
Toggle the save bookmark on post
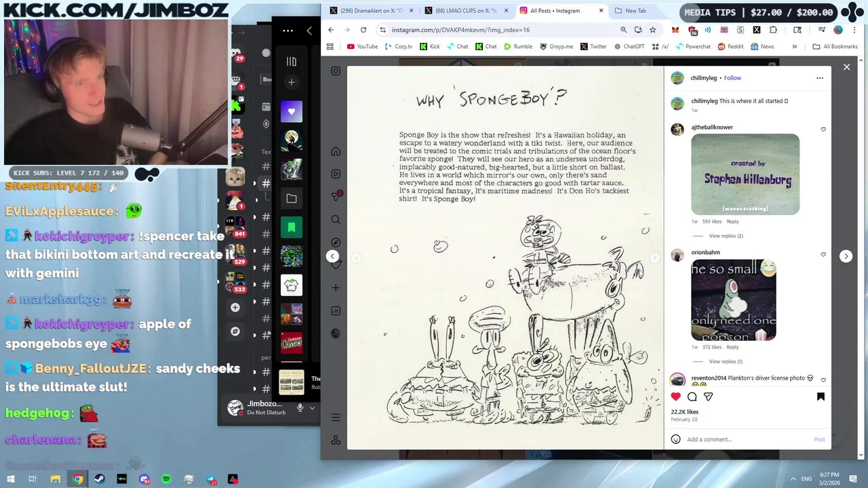(821, 396)
